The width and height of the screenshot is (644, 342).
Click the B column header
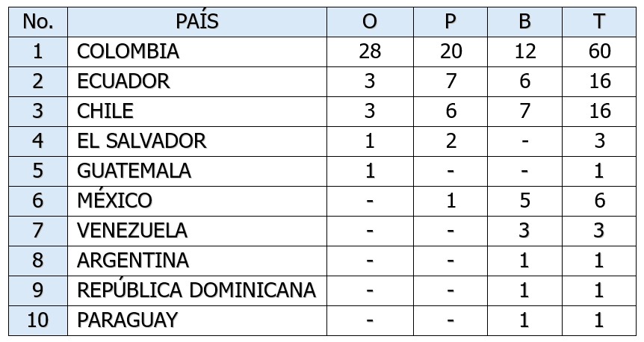pyautogui.click(x=524, y=22)
